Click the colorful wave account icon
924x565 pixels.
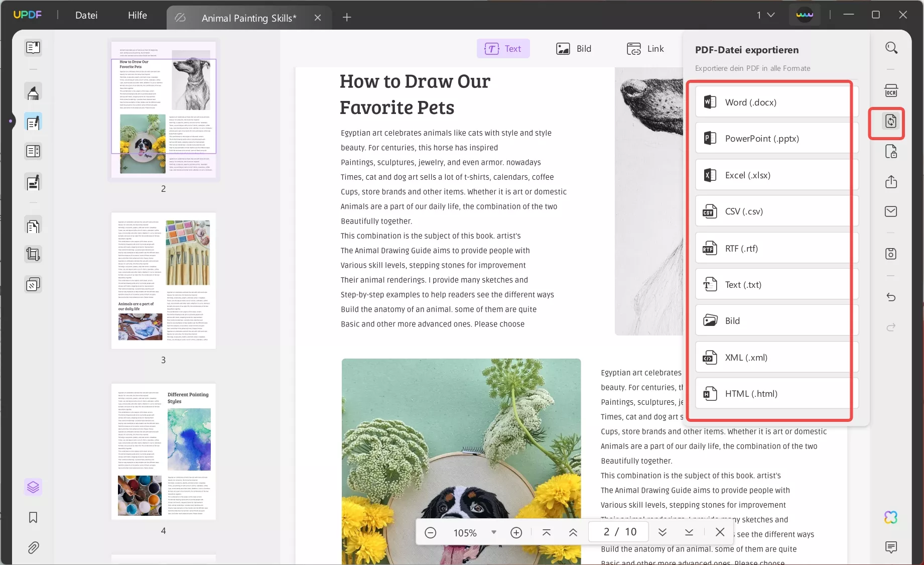(805, 15)
